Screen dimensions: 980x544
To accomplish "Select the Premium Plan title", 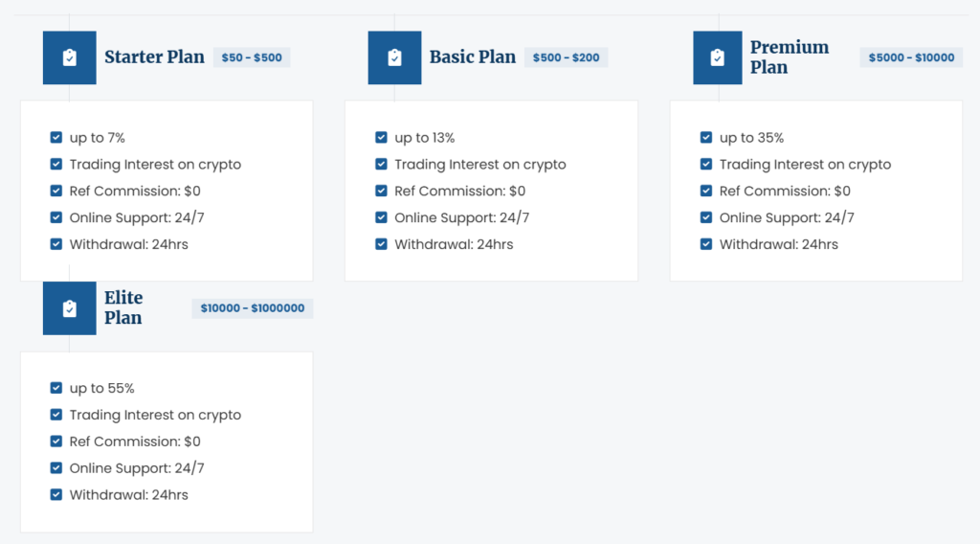I will coord(790,57).
